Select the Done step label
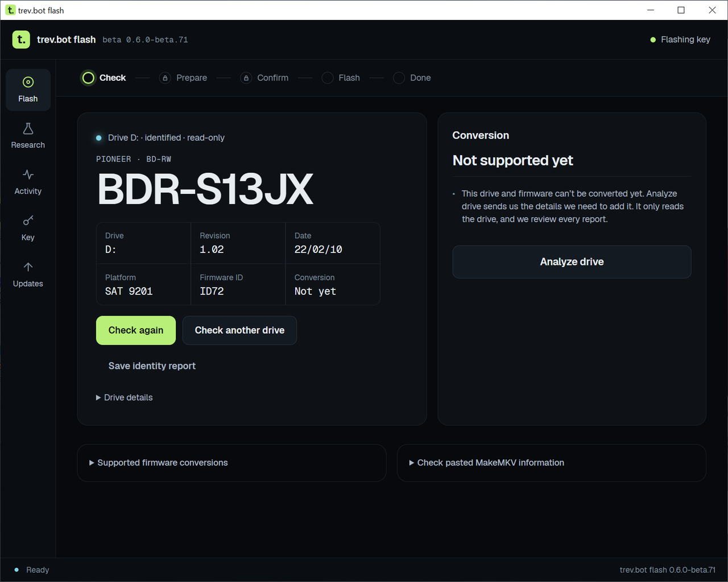Viewport: 728px width, 582px height. point(420,78)
